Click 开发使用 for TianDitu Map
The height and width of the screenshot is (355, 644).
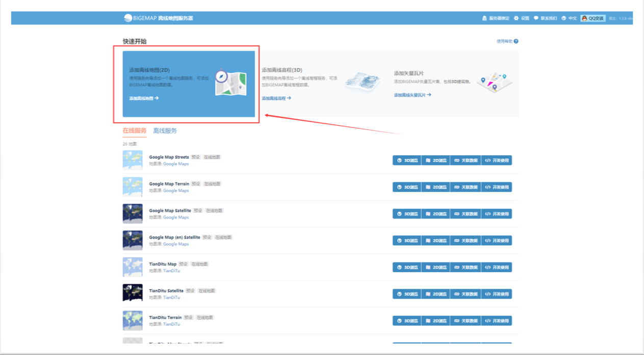coord(497,267)
